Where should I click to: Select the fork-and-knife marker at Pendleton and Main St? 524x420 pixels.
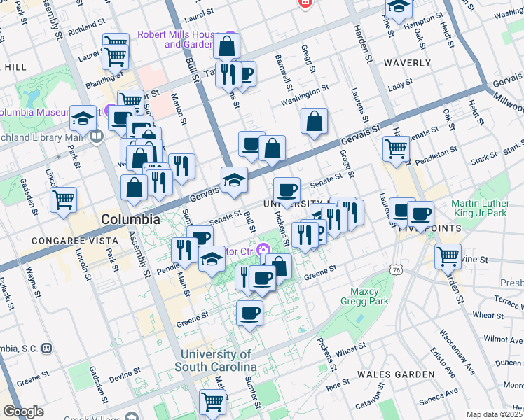[184, 251]
